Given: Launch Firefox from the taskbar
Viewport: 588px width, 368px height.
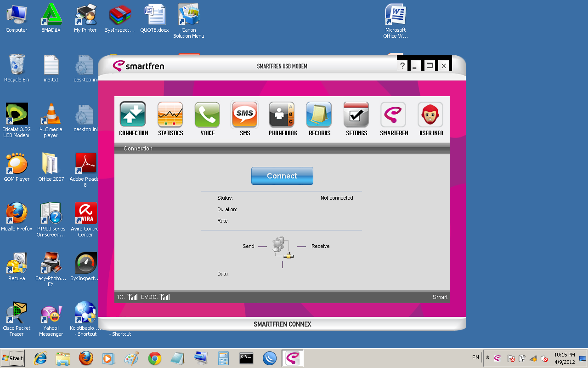Looking at the screenshot, I should [86, 358].
